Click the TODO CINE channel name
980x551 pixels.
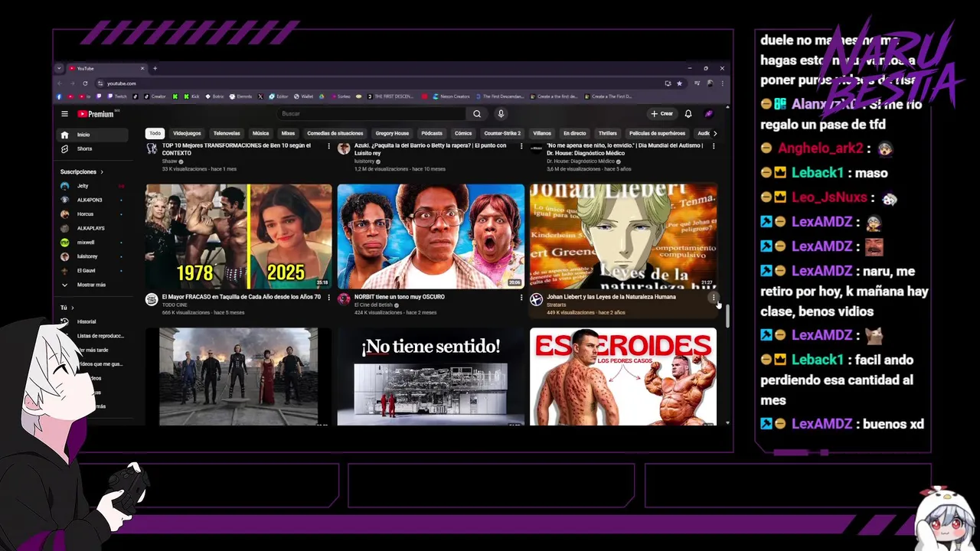(175, 305)
